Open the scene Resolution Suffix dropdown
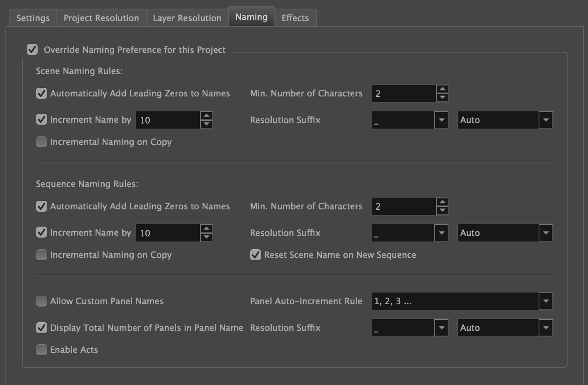Viewport: 588px width, 385px height. (441, 120)
